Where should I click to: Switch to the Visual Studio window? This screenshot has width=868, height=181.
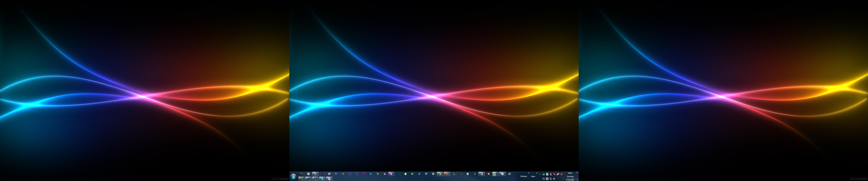391,174
